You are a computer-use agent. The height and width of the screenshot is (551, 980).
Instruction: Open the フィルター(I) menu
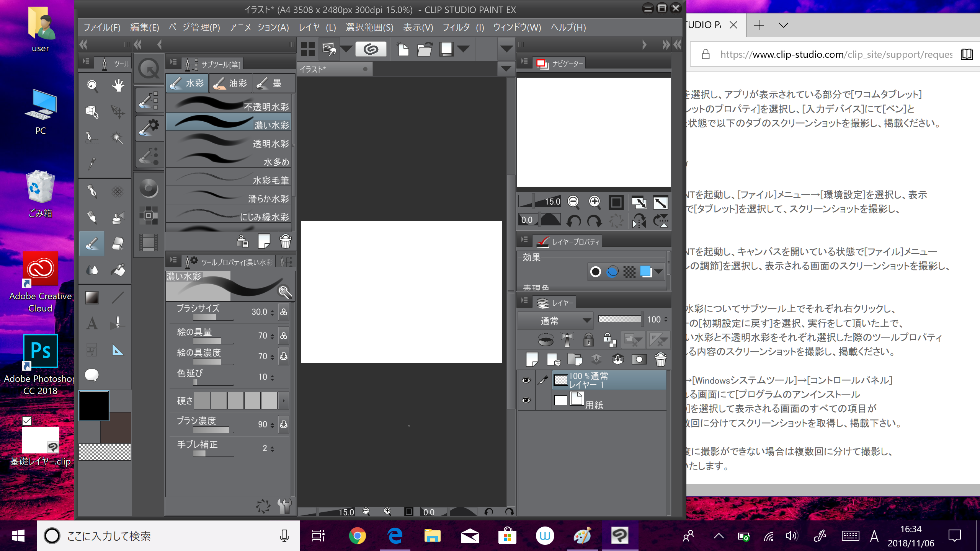[x=463, y=28]
